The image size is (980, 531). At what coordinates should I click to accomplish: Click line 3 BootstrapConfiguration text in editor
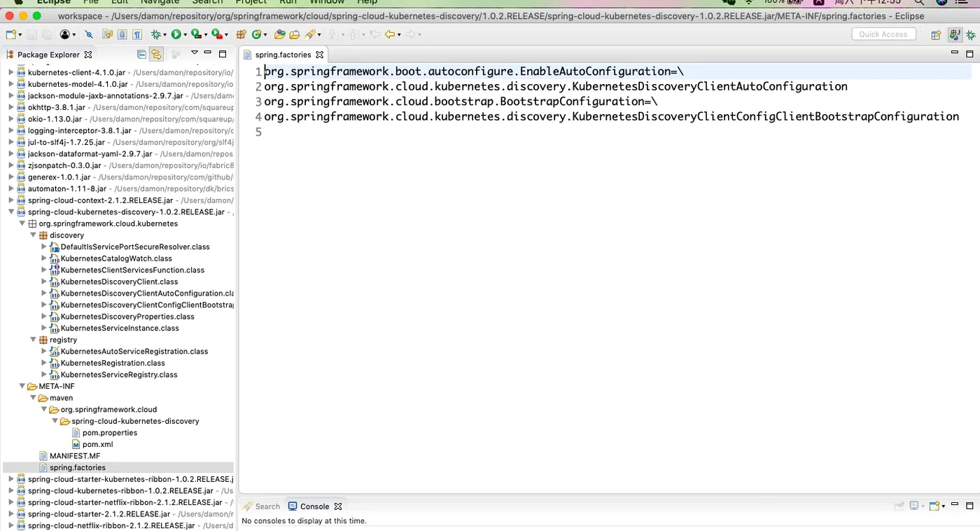tap(572, 102)
